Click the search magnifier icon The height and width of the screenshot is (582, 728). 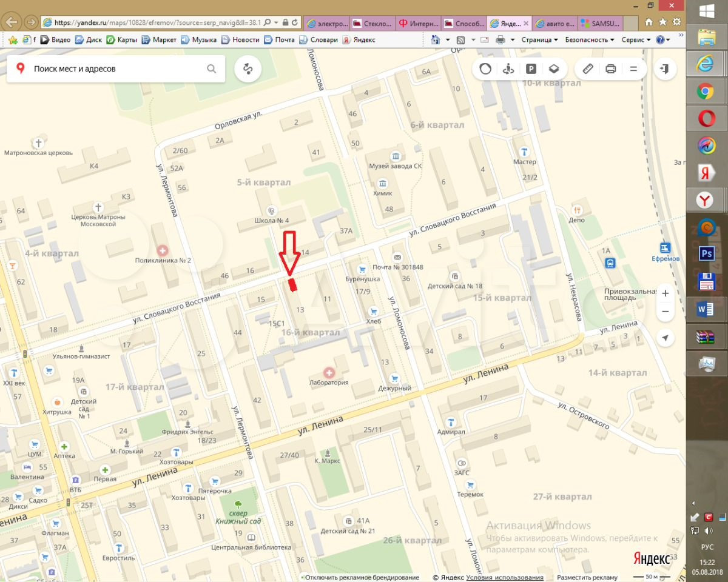coord(211,69)
